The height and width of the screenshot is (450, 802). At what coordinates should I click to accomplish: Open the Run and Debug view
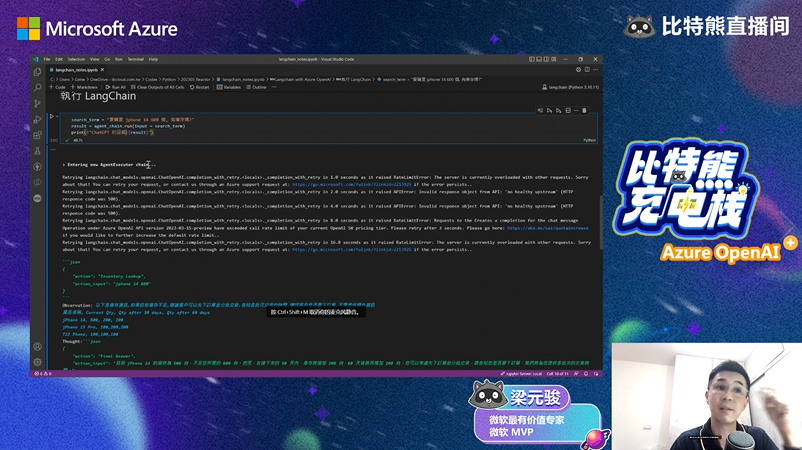click(x=37, y=120)
